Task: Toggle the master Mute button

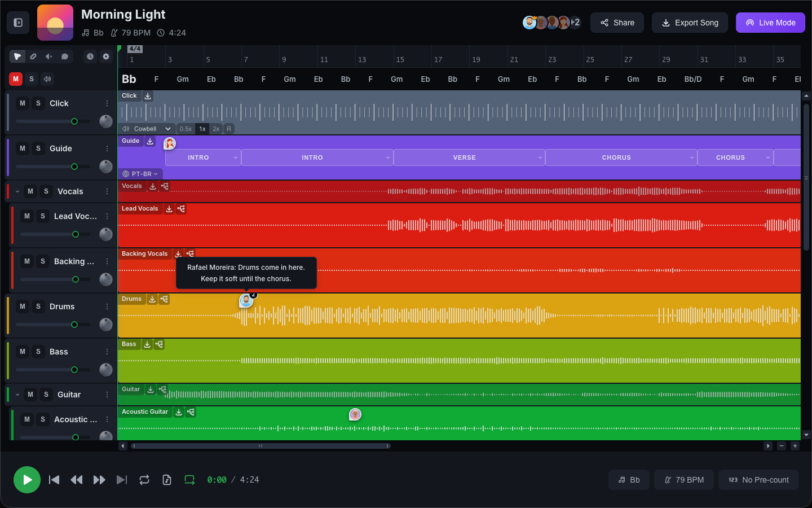Action: click(16, 79)
